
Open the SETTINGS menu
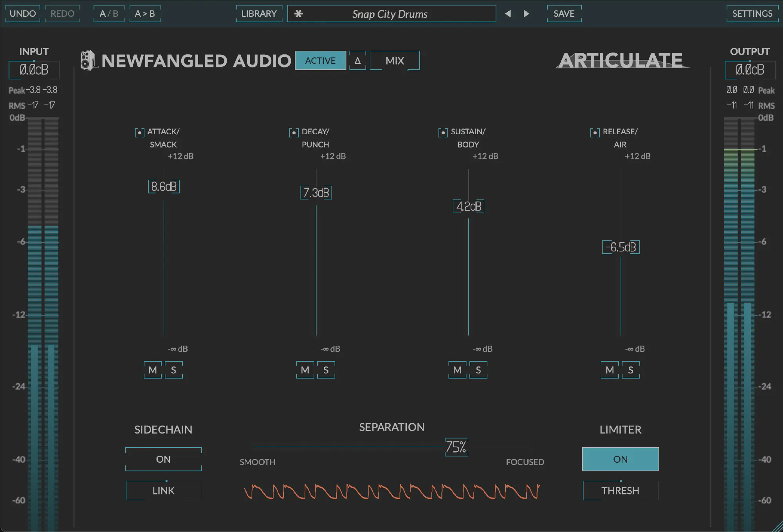coord(752,14)
